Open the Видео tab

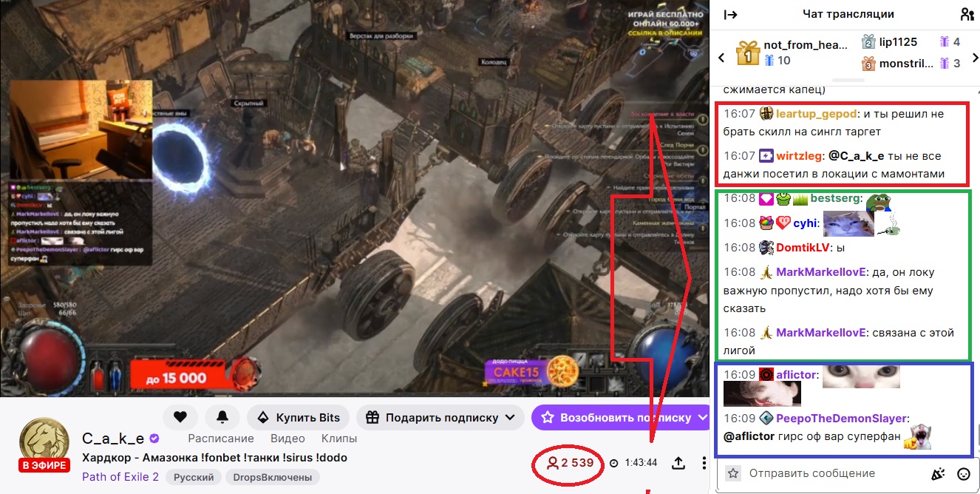click(x=287, y=439)
